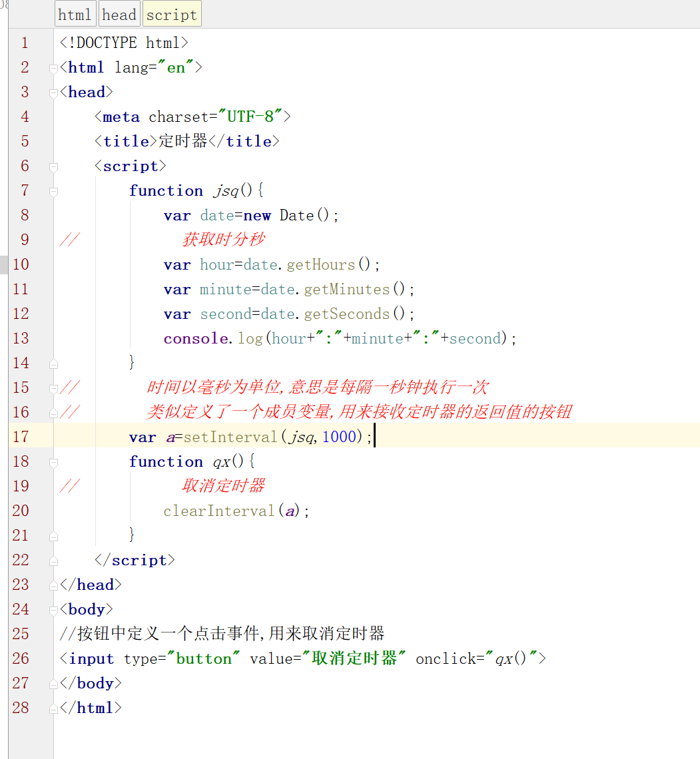Click line number 26 in the gutter
Viewport: 700px width, 759px height.
click(21, 658)
